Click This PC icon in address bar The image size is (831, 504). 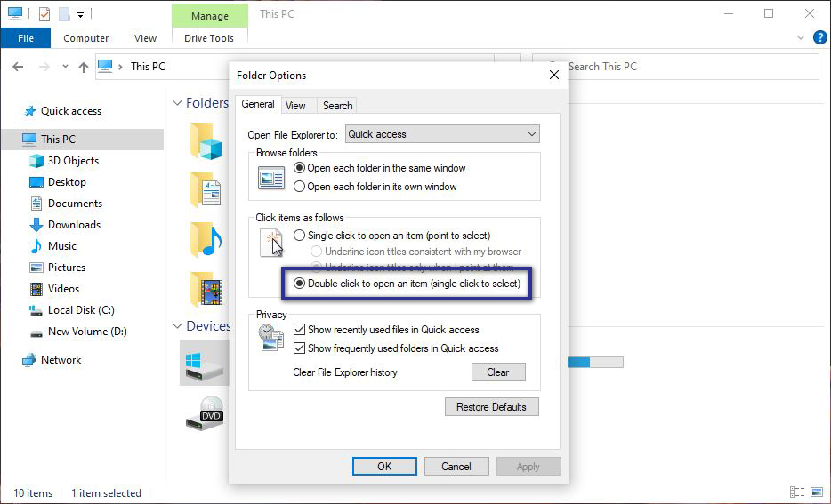(x=106, y=66)
